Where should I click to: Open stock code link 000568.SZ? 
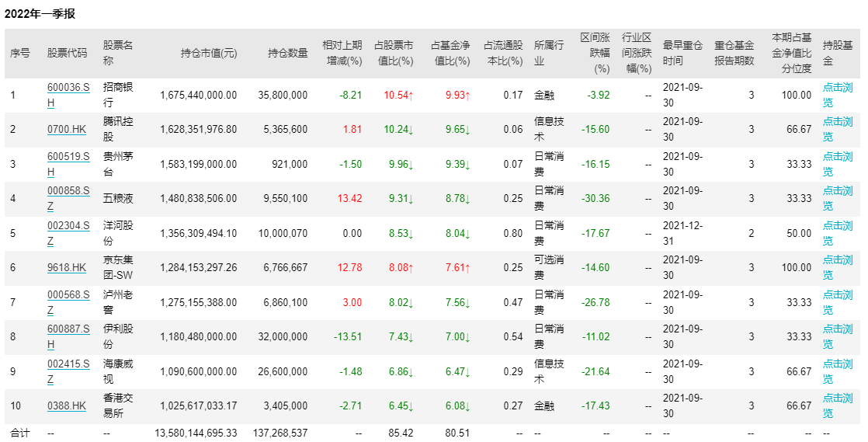click(x=68, y=302)
